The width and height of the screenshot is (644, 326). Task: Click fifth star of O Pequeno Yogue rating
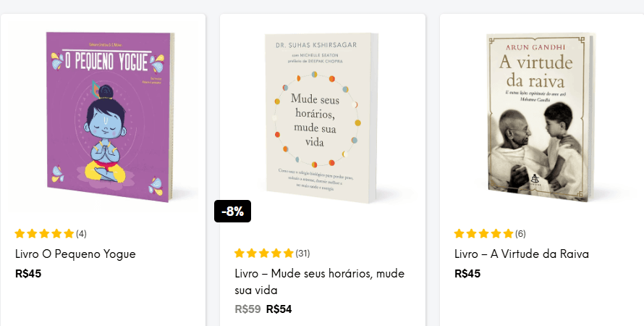coord(69,233)
